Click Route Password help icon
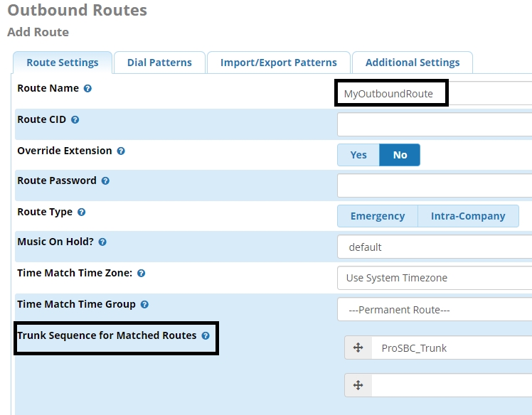 coord(105,181)
